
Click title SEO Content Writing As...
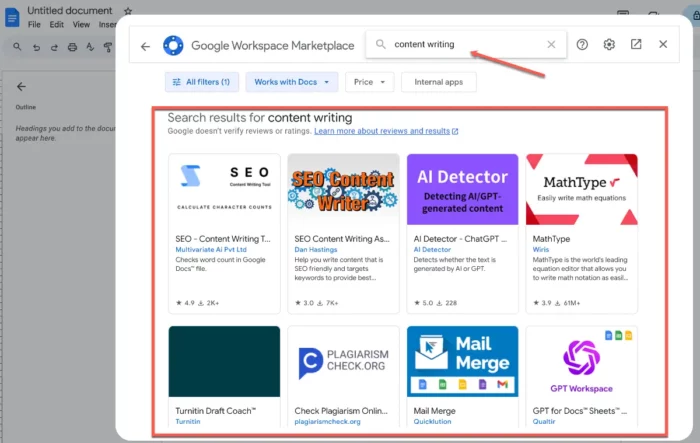342,239
